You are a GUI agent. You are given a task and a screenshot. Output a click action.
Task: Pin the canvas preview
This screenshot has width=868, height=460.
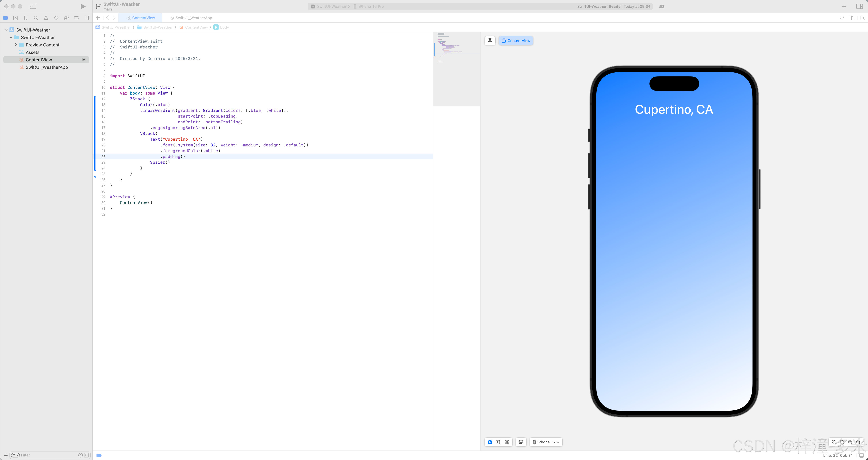(x=490, y=41)
